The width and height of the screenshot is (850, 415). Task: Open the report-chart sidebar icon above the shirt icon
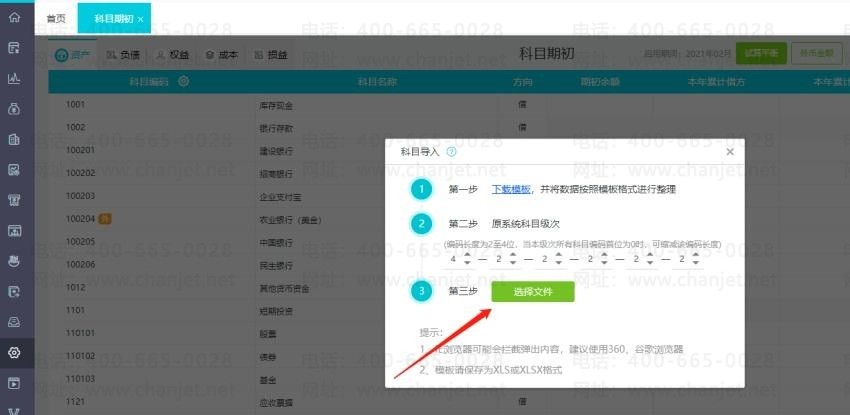pos(15,170)
